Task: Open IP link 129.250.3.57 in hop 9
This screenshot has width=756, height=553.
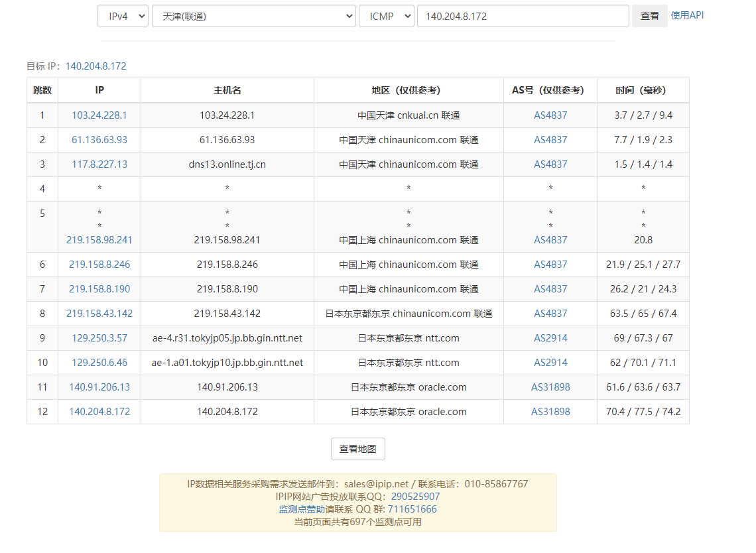Action: 99,338
